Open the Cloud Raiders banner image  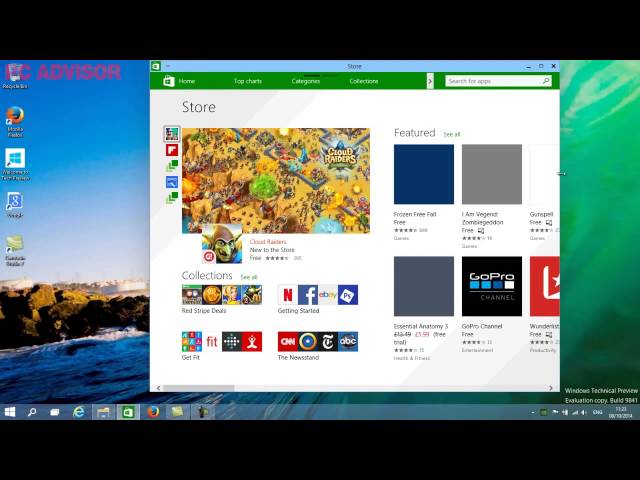(x=276, y=181)
